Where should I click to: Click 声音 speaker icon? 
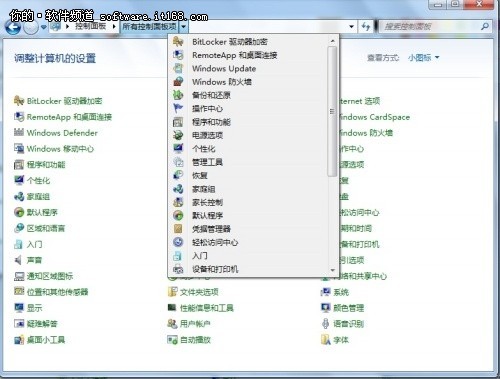(18, 260)
